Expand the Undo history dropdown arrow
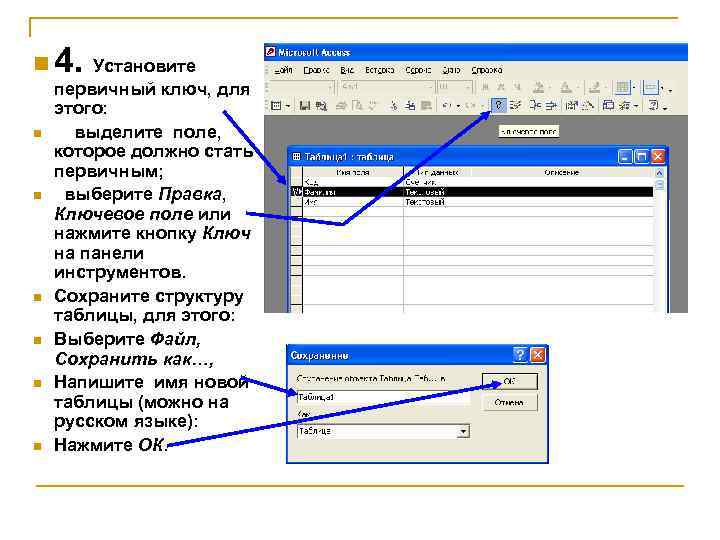This screenshot has height=540, width=720. (x=458, y=106)
